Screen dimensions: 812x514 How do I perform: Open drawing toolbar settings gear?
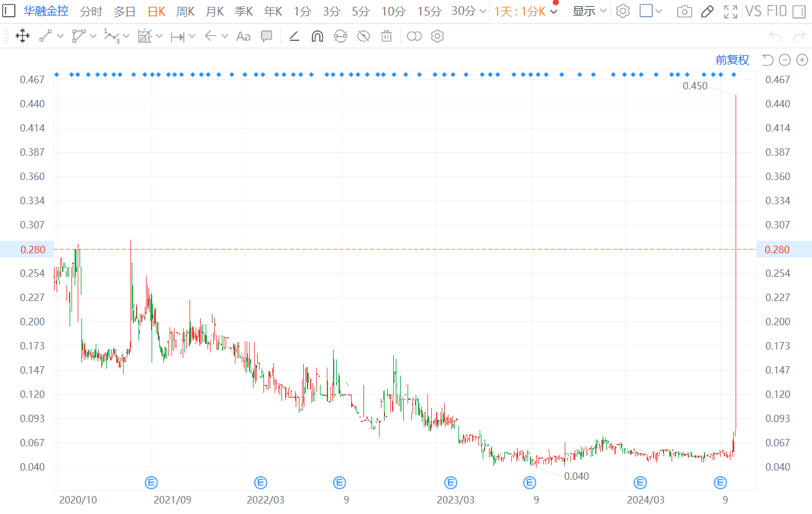[x=437, y=36]
